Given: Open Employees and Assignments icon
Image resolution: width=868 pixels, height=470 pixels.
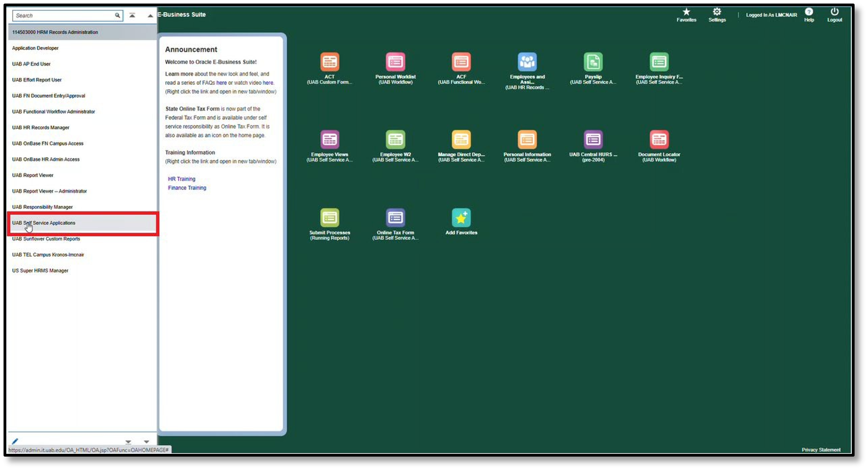Looking at the screenshot, I should click(527, 62).
